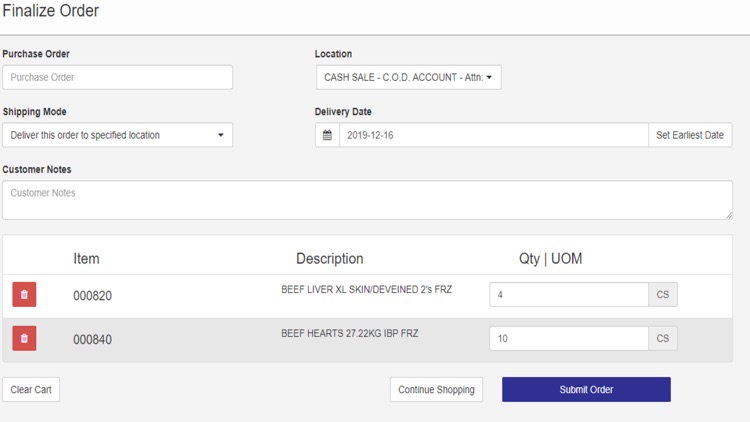Grab the Customer Notes resize handle
The height and width of the screenshot is (422, 750).
tap(728, 215)
